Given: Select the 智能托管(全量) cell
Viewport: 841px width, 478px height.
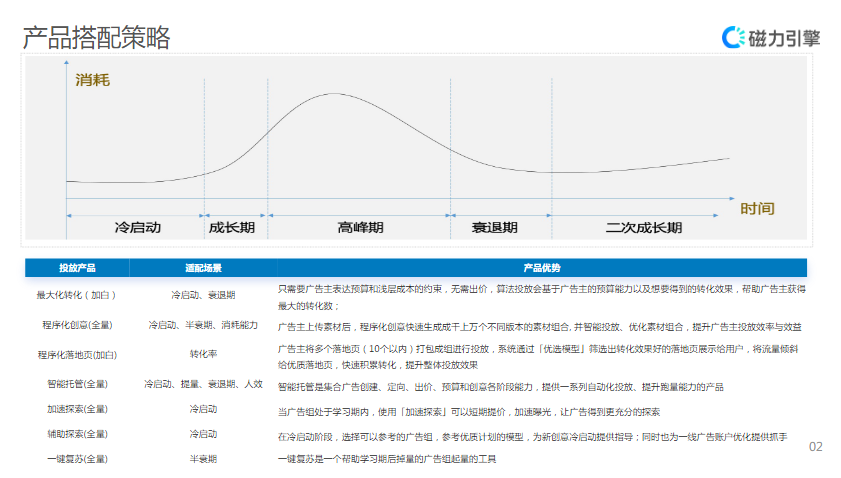Looking at the screenshot, I should point(77,384).
